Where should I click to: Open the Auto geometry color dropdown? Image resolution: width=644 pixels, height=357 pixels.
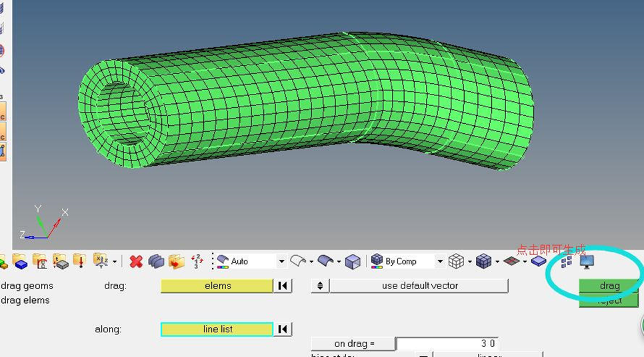pos(281,261)
